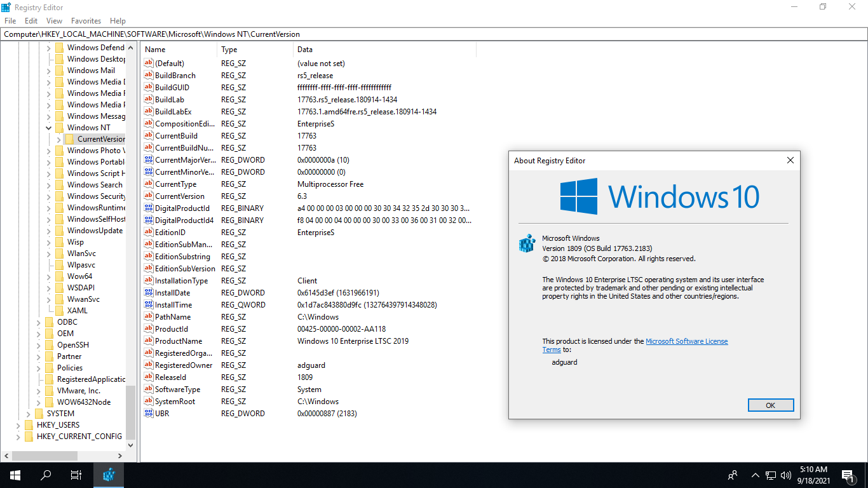The height and width of the screenshot is (488, 868).
Task: Click OK in About Registry Editor
Action: (x=771, y=405)
